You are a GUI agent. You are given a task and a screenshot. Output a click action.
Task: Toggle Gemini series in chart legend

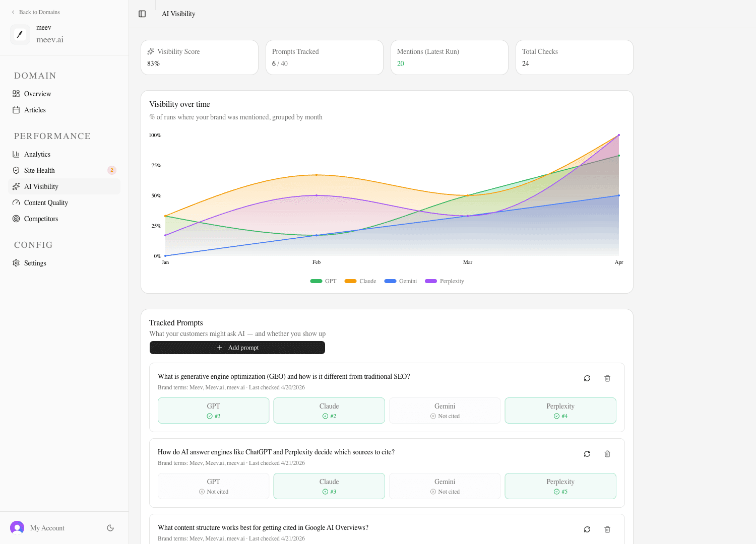point(401,281)
